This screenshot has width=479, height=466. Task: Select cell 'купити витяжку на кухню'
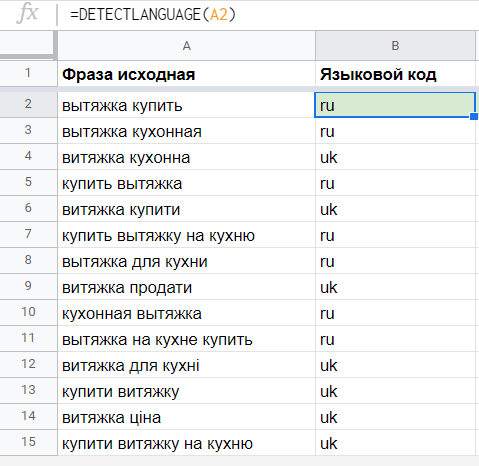(x=186, y=443)
